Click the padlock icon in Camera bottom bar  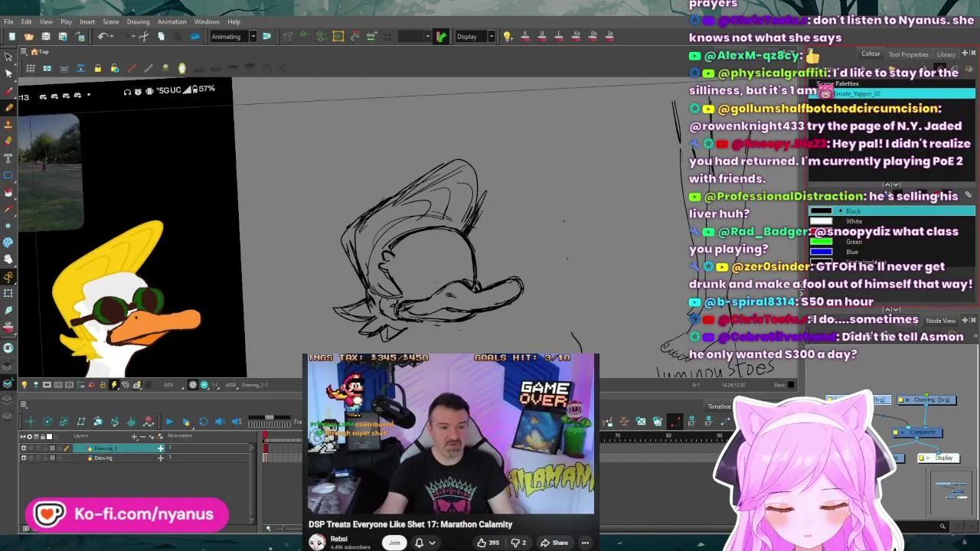(103, 385)
